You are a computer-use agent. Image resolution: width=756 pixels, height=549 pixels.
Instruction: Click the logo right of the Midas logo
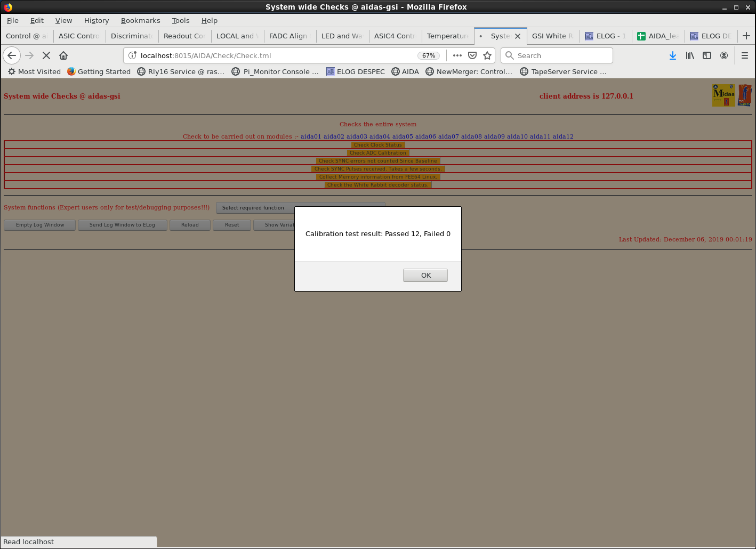coord(745,95)
